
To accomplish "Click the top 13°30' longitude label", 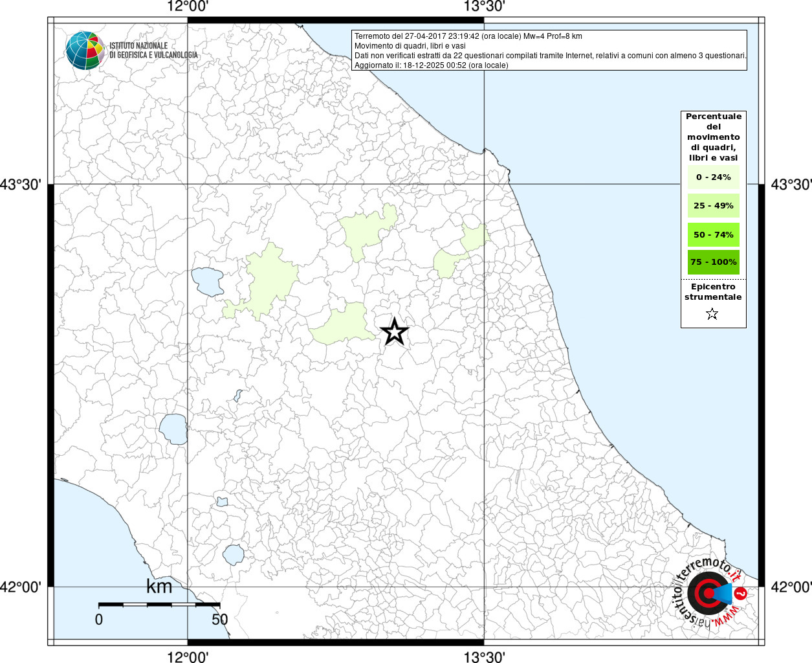I will point(484,7).
